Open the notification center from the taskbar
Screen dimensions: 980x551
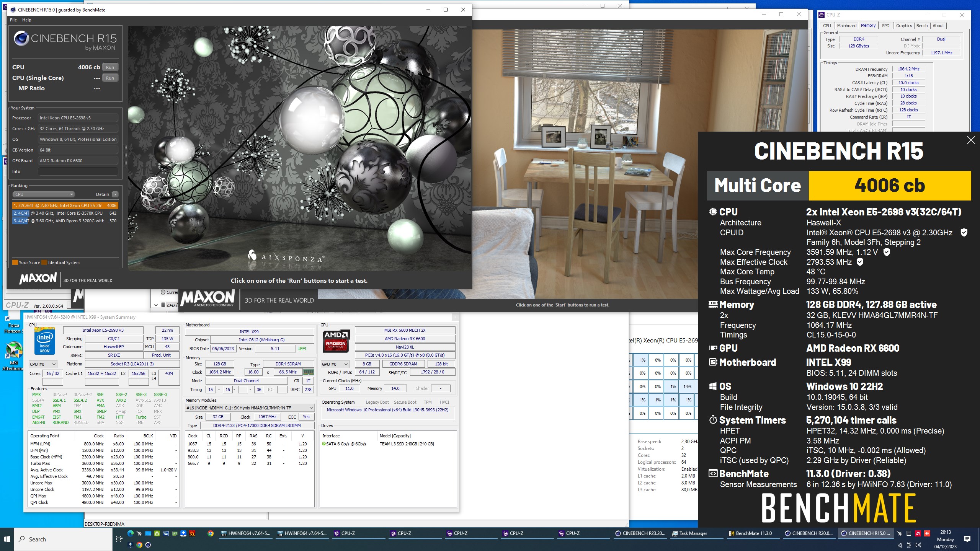coord(967,539)
